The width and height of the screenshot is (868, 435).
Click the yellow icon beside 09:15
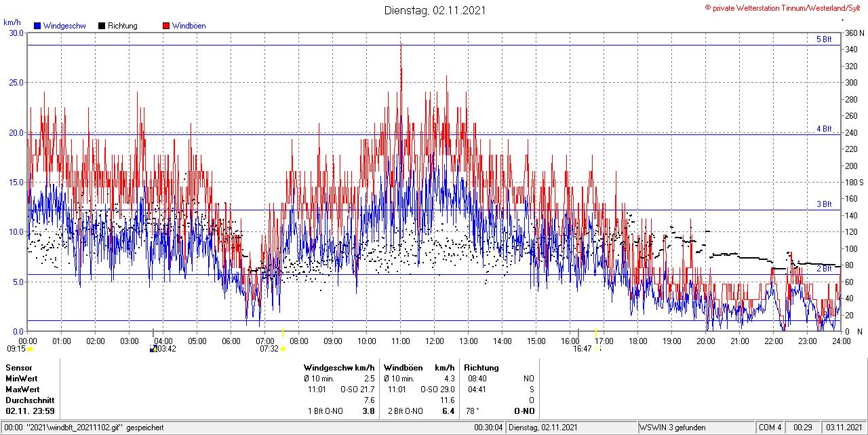point(30,349)
